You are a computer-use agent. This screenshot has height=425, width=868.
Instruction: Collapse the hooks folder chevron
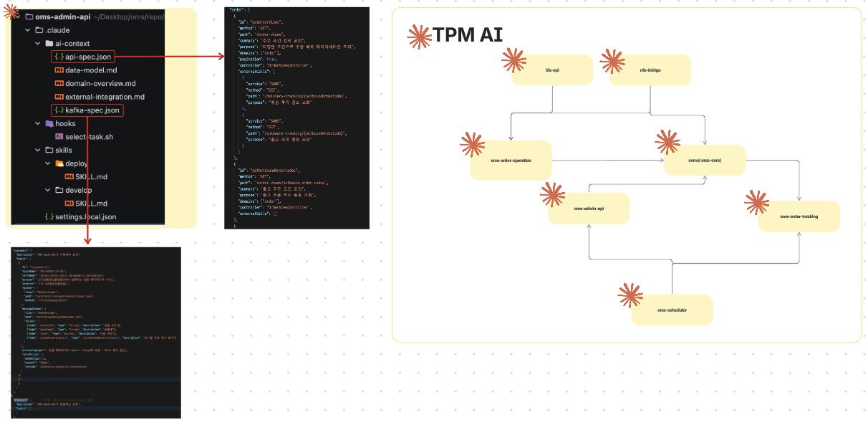[39, 123]
